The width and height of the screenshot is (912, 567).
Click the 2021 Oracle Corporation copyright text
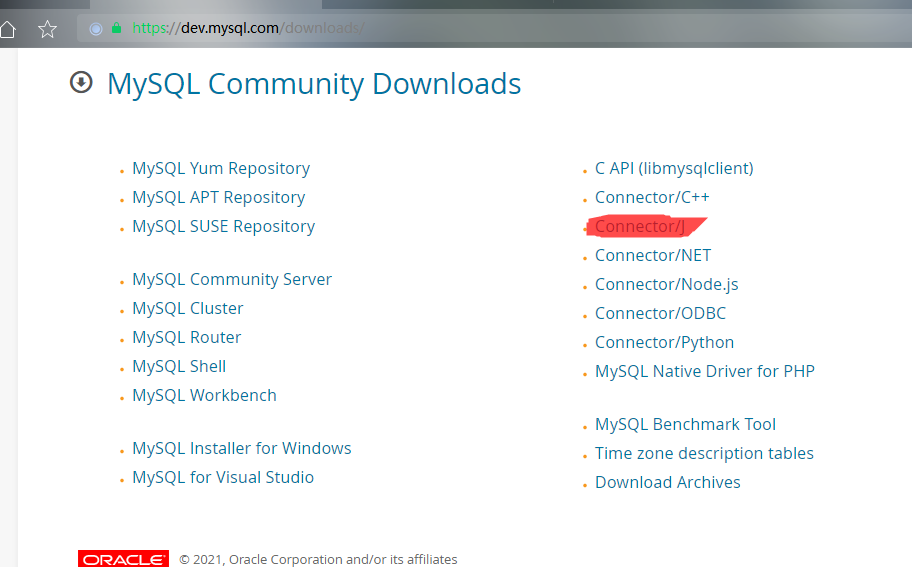318,559
